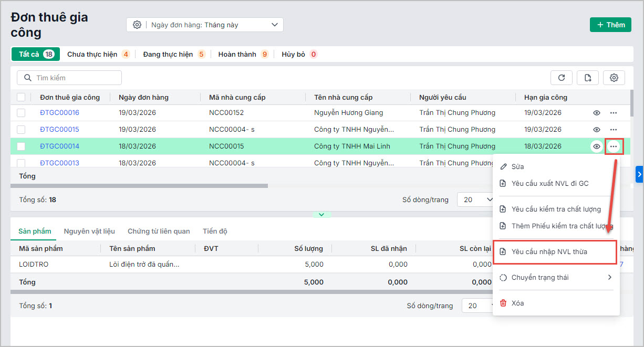644x347 pixels.
Task: Check the ĐTGC00013 row checkbox
Action: (21, 163)
